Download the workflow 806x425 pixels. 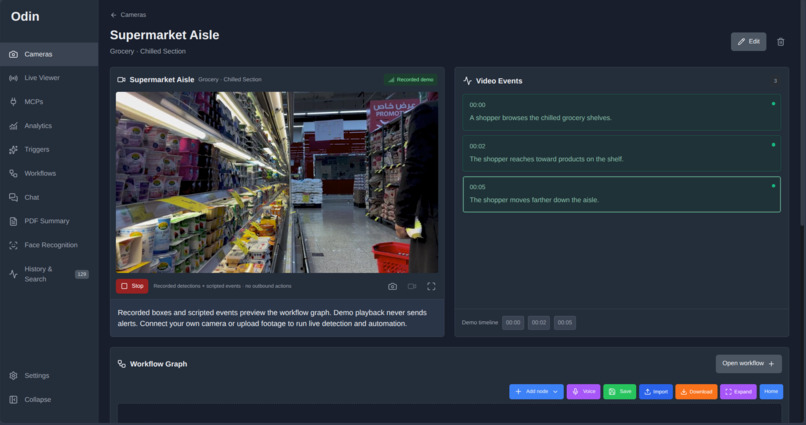[697, 392]
